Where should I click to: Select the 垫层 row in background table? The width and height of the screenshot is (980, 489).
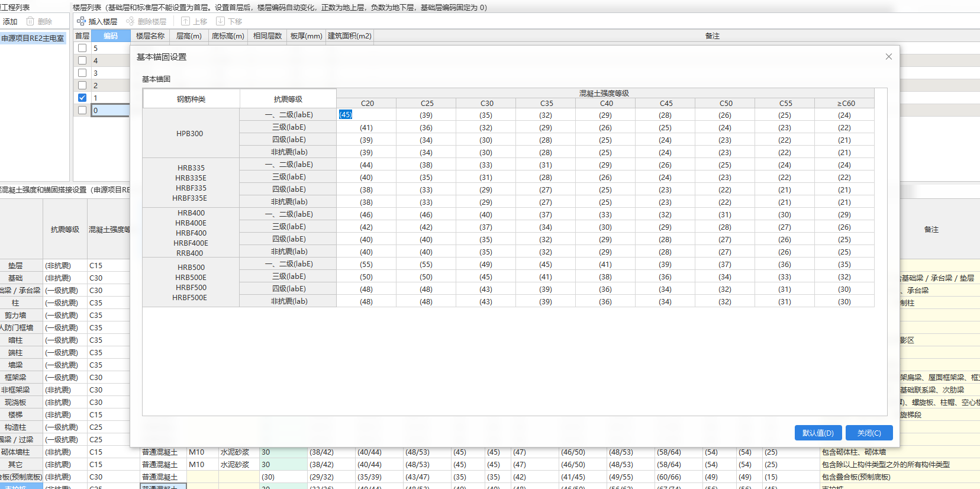(x=15, y=266)
